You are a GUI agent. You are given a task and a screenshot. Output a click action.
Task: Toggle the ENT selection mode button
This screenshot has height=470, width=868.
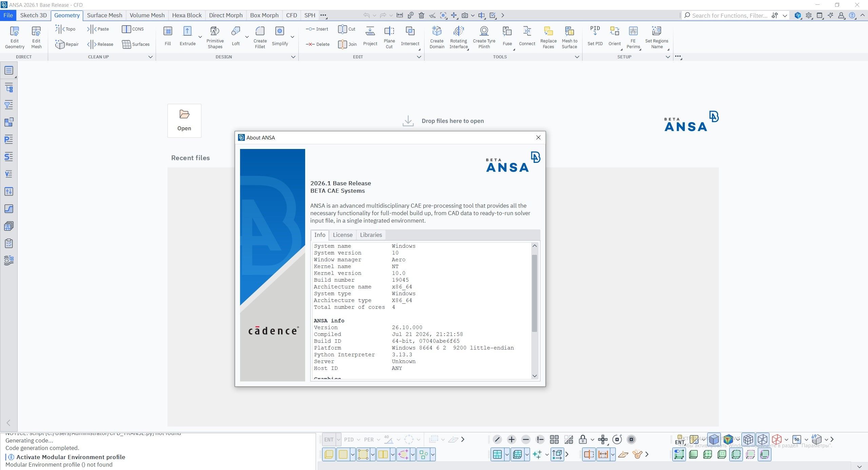point(329,439)
